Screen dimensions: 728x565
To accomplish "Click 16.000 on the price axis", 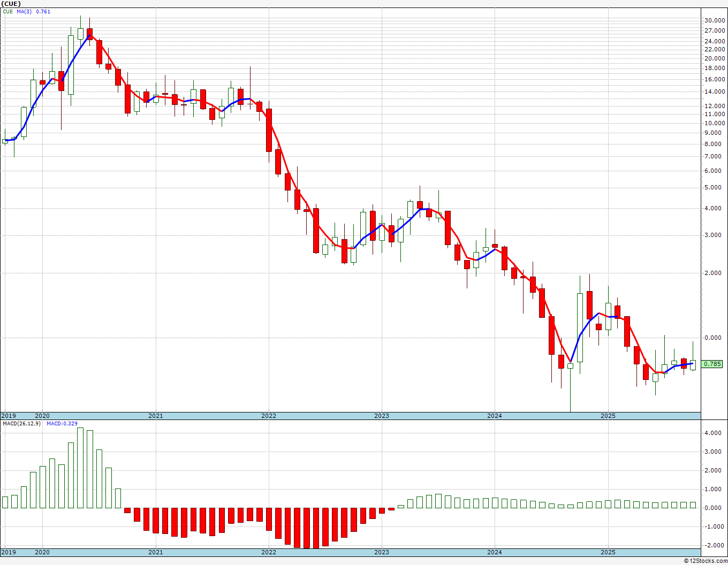I will tap(715, 79).
